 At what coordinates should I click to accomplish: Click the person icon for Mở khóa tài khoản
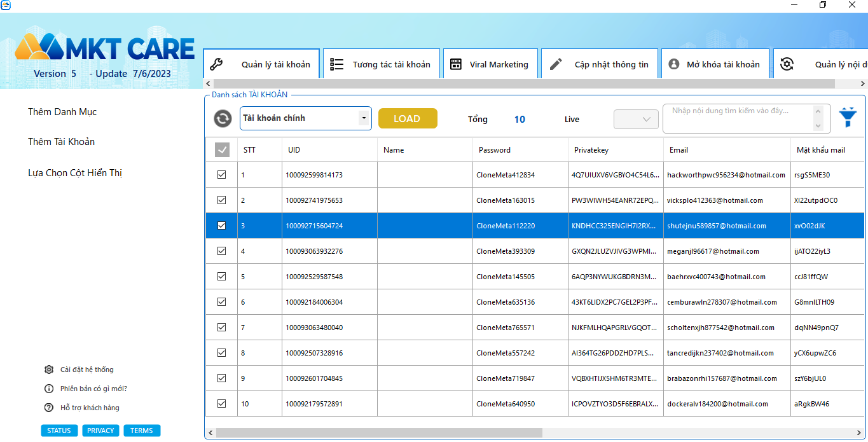coord(674,64)
